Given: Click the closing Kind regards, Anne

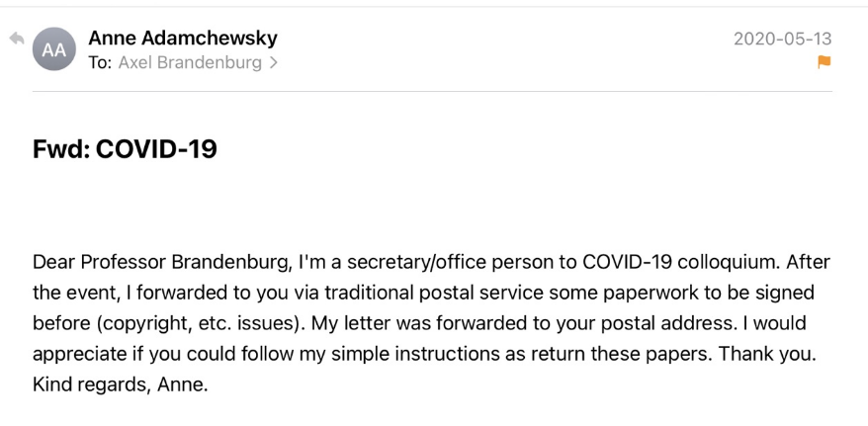Looking at the screenshot, I should click(121, 383).
